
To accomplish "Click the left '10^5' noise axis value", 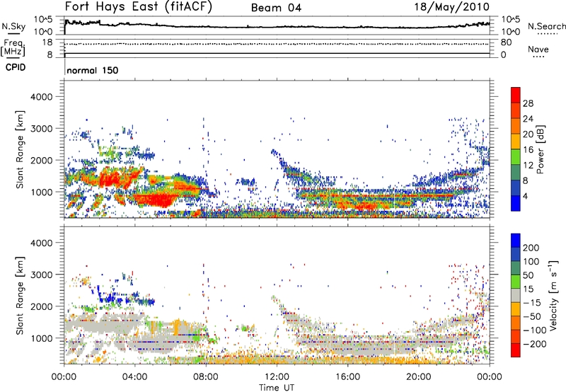I will click(43, 20).
